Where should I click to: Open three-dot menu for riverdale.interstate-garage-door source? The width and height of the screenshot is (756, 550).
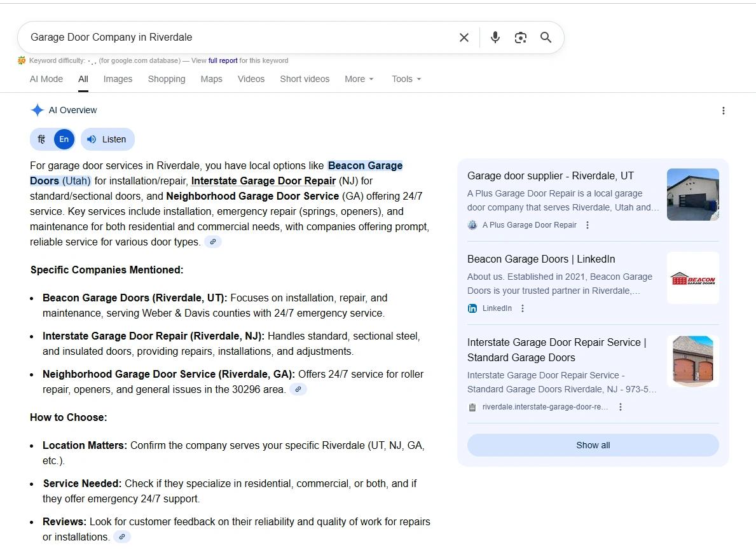click(x=621, y=408)
